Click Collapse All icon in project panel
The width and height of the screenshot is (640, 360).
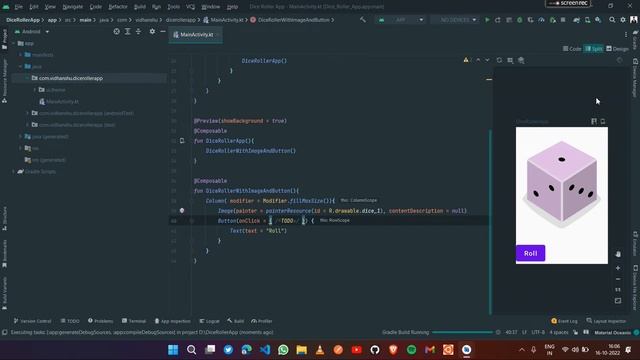[138, 31]
